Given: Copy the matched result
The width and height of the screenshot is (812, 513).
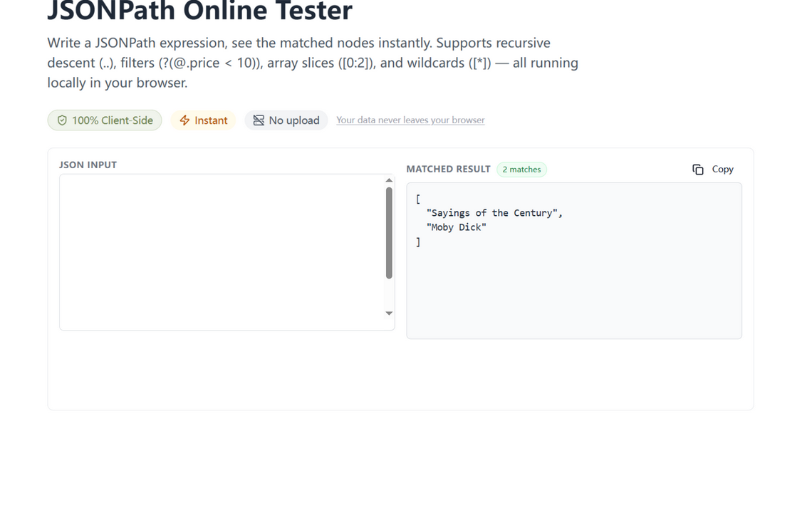Looking at the screenshot, I should pos(712,170).
